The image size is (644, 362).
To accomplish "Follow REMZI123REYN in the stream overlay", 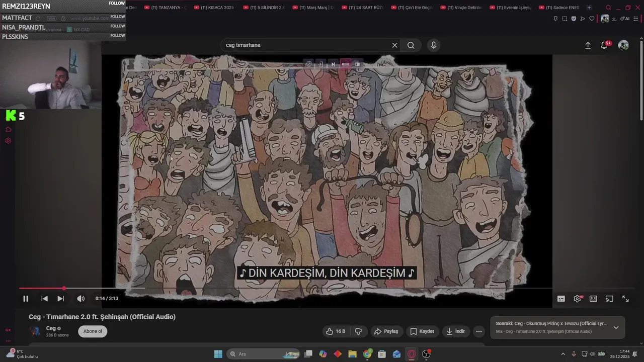I will (117, 3).
